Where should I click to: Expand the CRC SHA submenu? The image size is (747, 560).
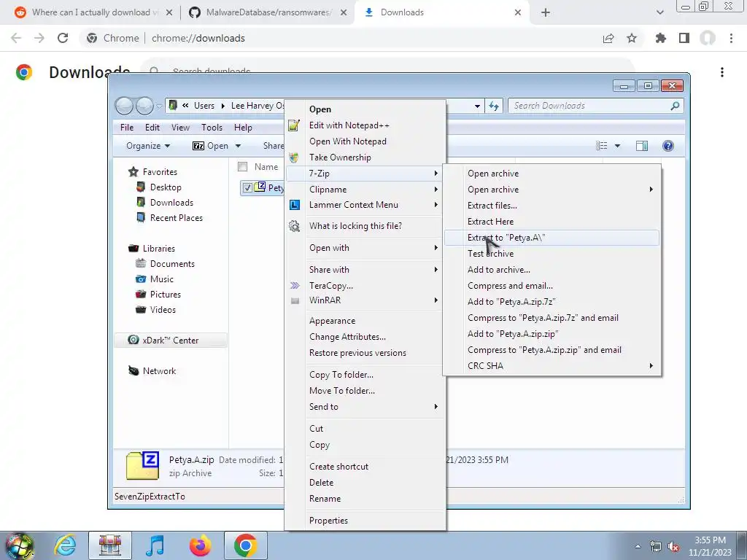pyautogui.click(x=651, y=366)
